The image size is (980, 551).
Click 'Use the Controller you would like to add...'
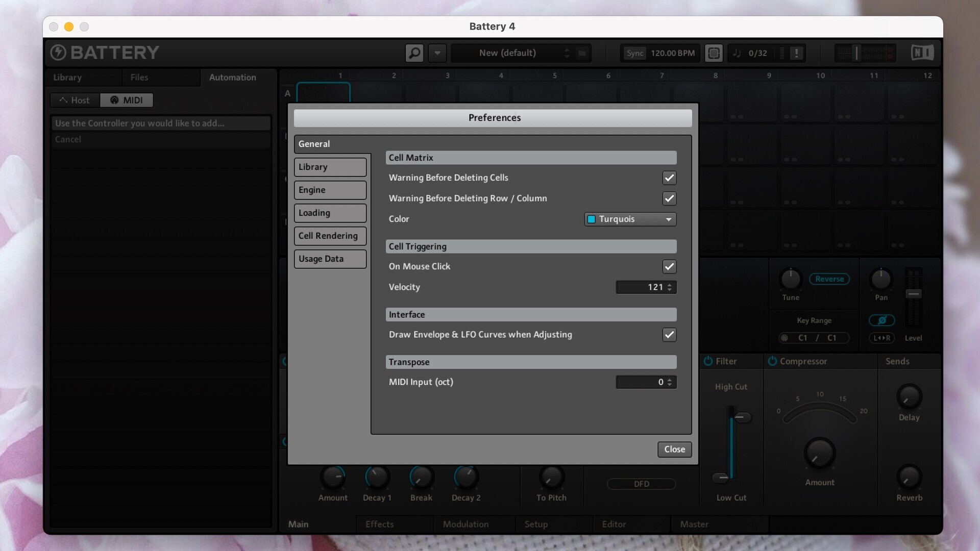click(161, 123)
